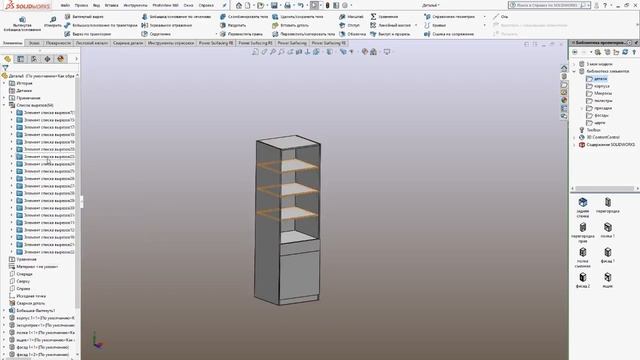640x360 pixels.
Task: Click the Rebuild traffic-light icon
Action: point(327,5)
